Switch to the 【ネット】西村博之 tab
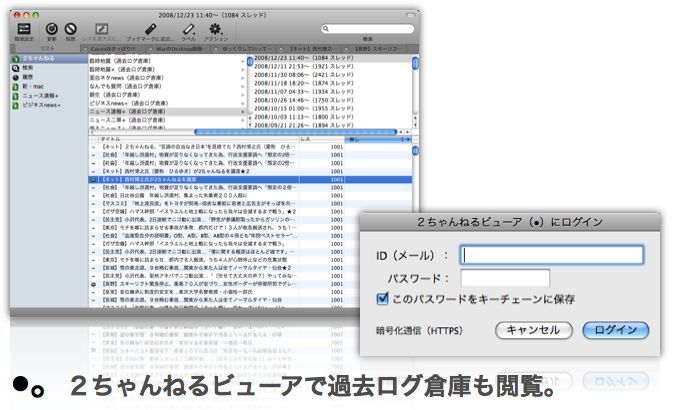Screen dimensions: 675x410 click(311, 49)
